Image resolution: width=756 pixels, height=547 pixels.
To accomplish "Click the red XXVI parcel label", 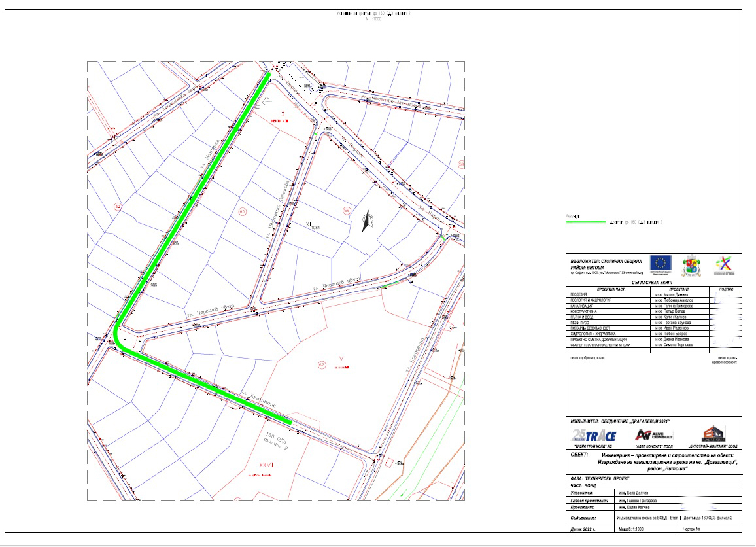I will (265, 465).
